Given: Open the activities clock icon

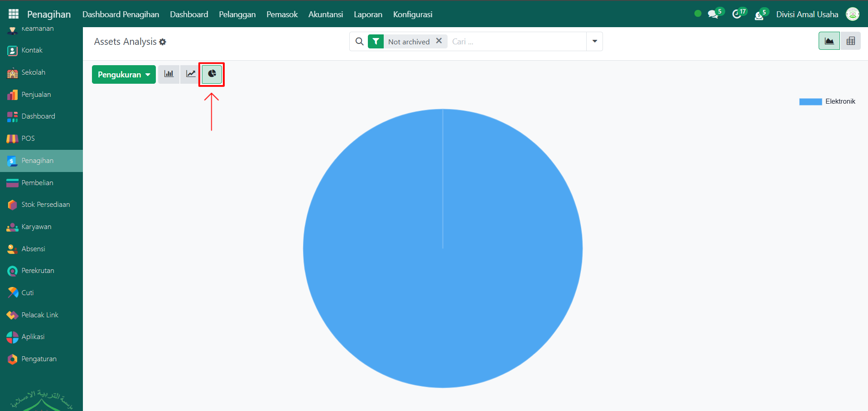Looking at the screenshot, I should [737, 14].
